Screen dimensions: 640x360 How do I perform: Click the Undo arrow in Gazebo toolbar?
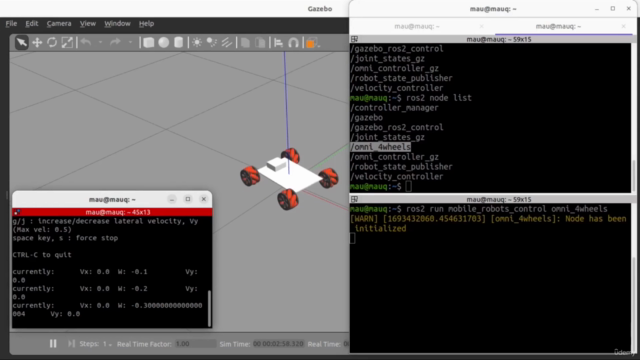pos(86,42)
